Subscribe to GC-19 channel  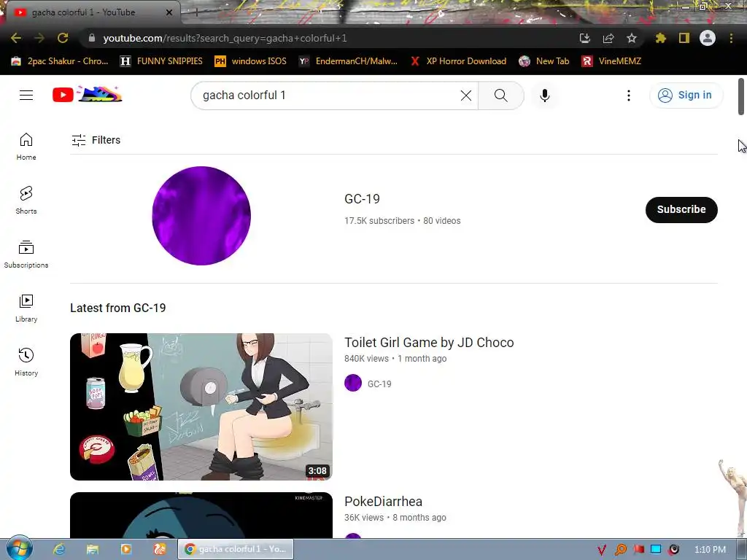point(681,209)
